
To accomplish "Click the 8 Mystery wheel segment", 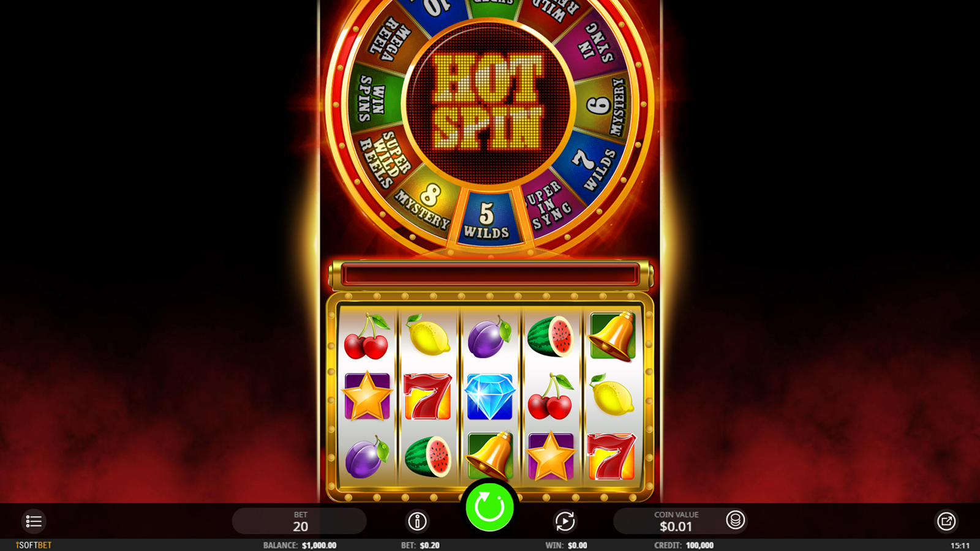I will pyautogui.click(x=424, y=205).
